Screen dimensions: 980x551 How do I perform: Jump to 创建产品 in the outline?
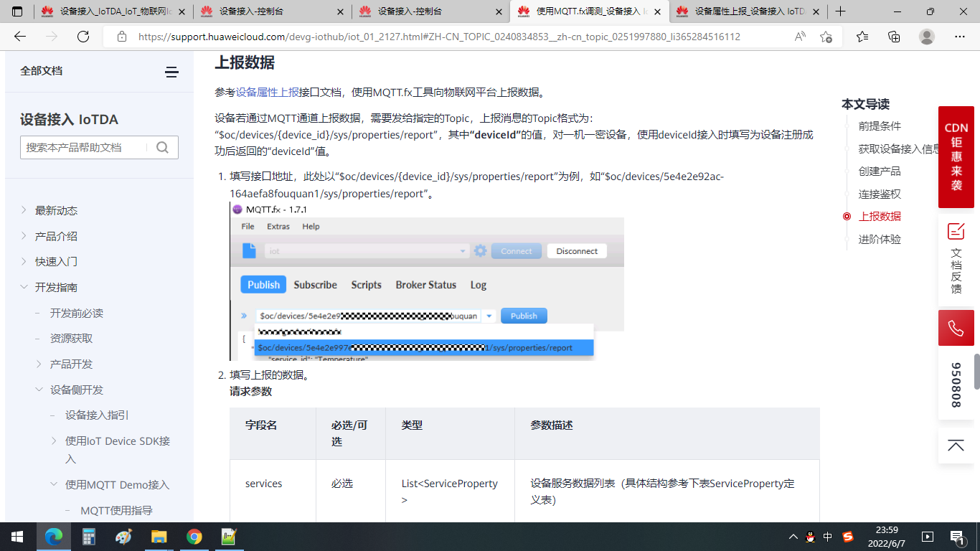[x=880, y=171]
